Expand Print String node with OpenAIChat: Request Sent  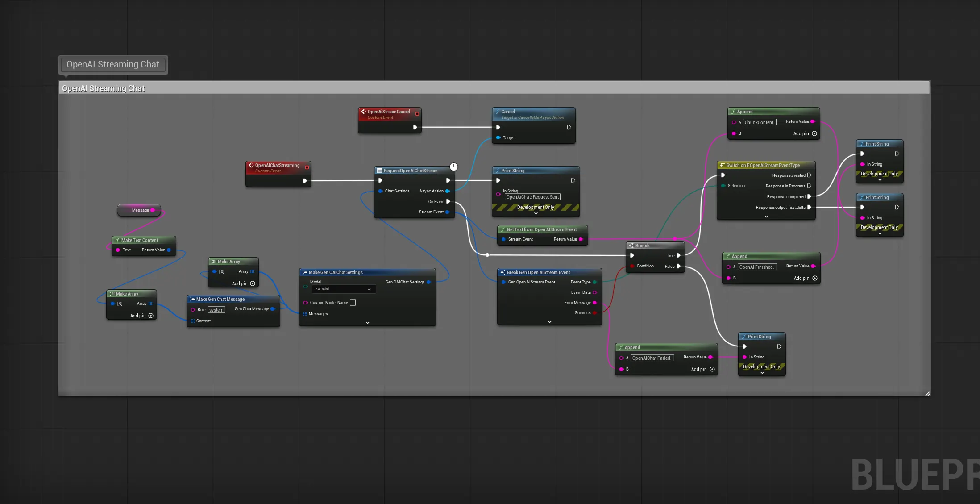click(536, 213)
